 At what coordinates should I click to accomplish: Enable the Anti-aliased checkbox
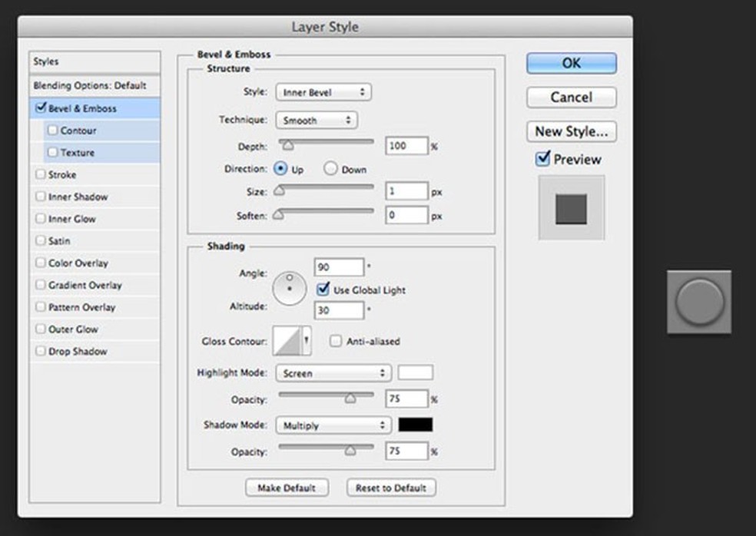pos(336,341)
